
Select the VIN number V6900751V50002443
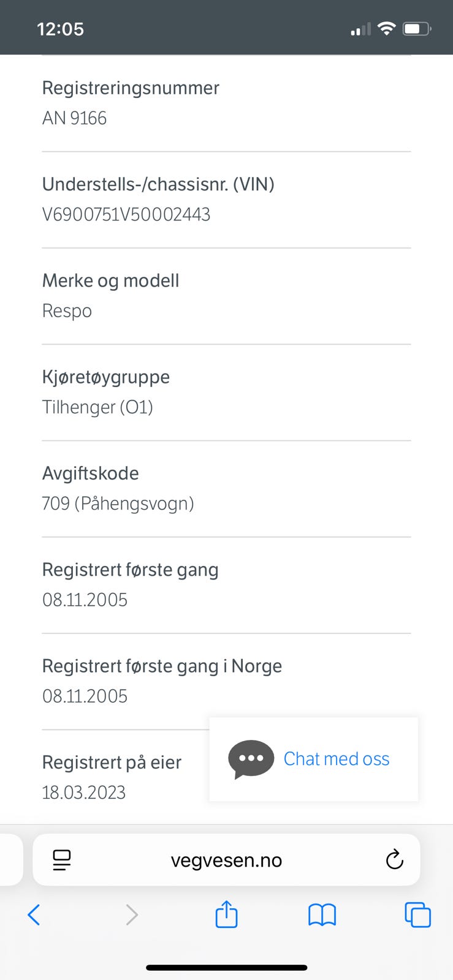(x=126, y=214)
